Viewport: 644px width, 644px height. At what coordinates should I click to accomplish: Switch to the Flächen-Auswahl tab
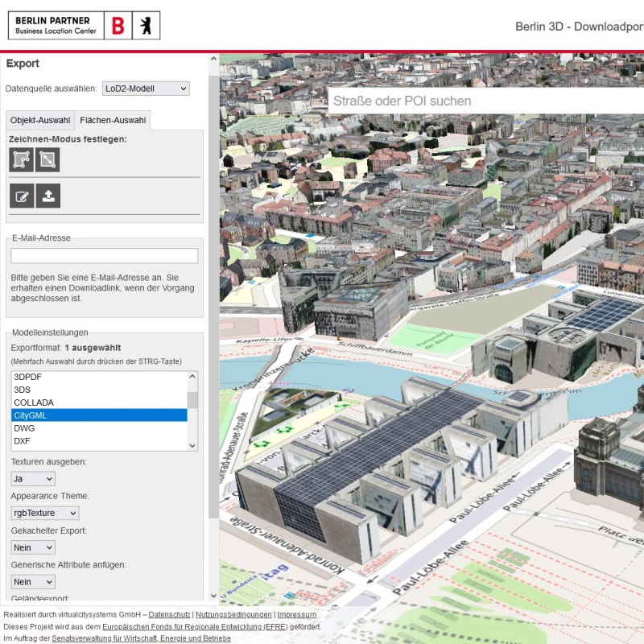113,121
